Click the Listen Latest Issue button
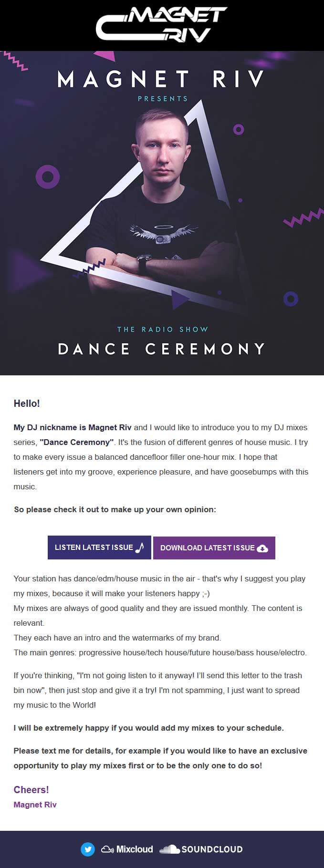Image resolution: width=324 pixels, height=868 pixels. (x=99, y=548)
